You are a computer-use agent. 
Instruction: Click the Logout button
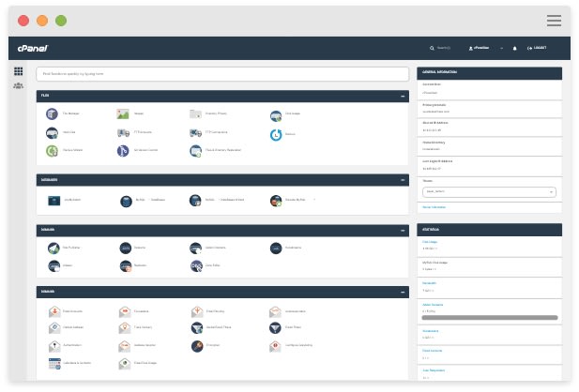click(x=537, y=48)
